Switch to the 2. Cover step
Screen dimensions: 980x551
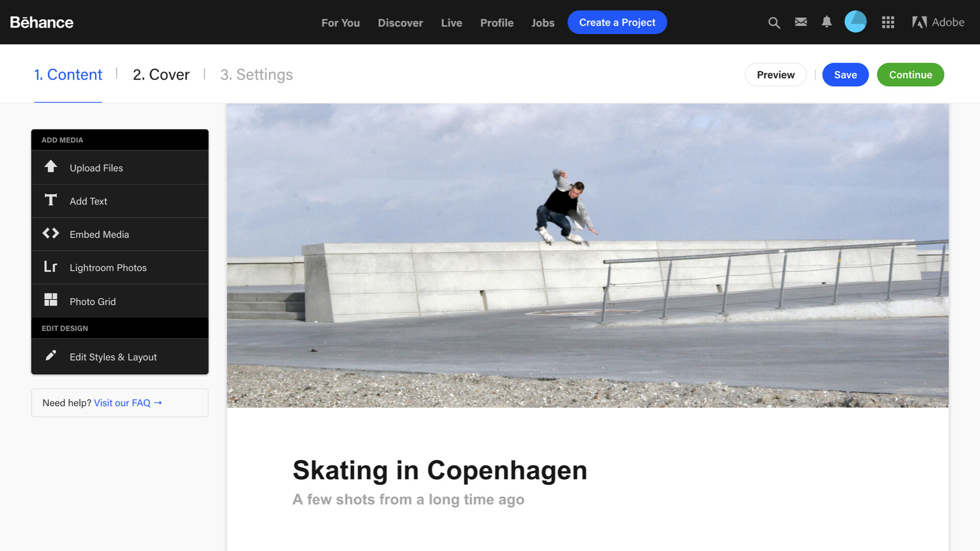coord(161,74)
